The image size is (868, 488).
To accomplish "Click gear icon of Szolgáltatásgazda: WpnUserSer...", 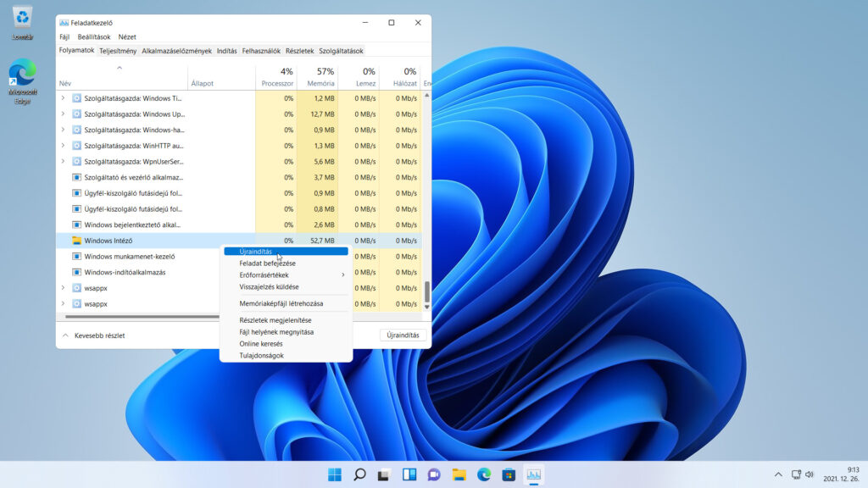I will 76,162.
